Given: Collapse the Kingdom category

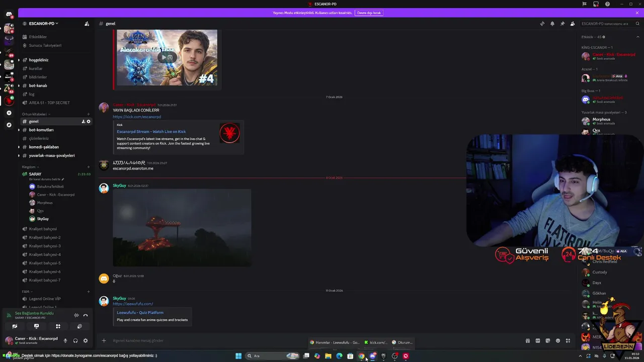Looking at the screenshot, I should pos(30,167).
